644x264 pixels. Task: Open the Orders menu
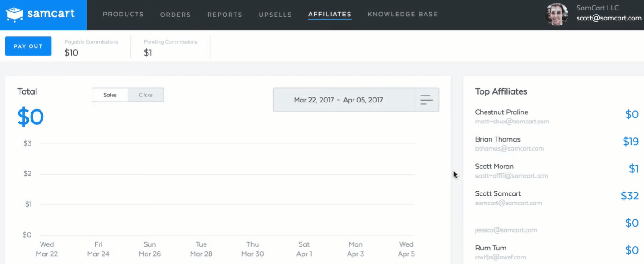tap(175, 15)
